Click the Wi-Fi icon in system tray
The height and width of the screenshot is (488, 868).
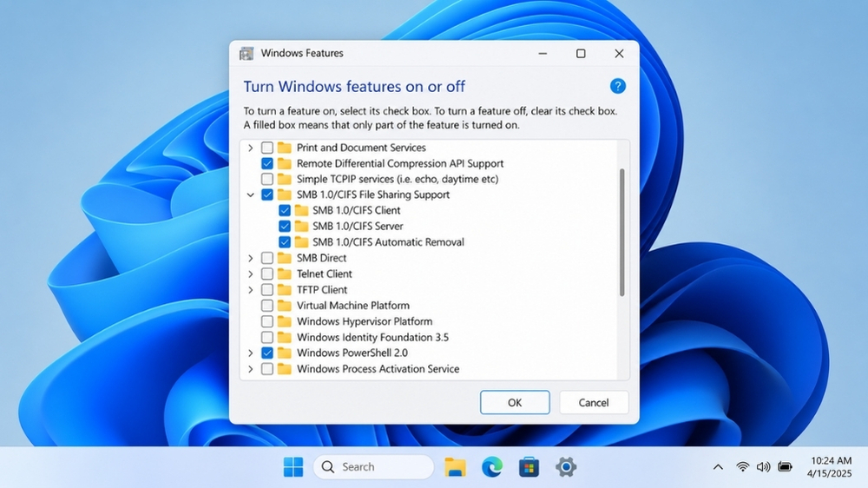pyautogui.click(x=742, y=467)
